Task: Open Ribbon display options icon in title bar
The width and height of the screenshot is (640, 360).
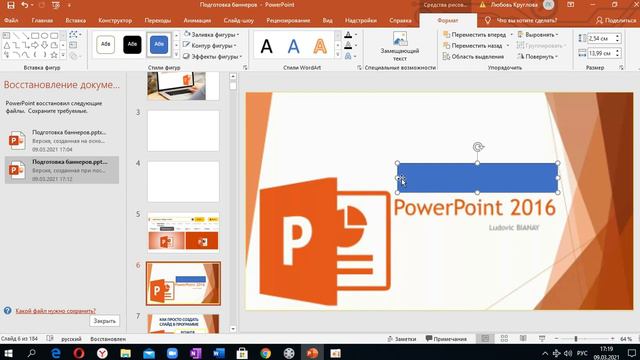Action: click(x=571, y=5)
